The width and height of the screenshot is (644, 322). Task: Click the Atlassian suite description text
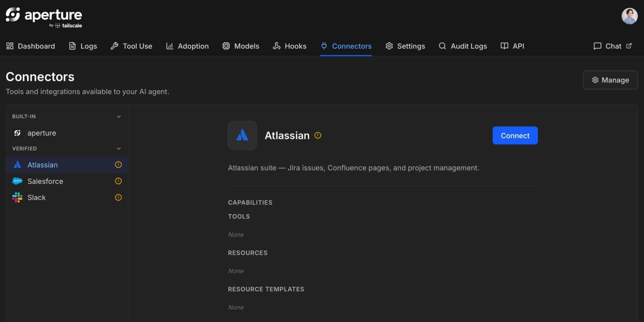(353, 168)
